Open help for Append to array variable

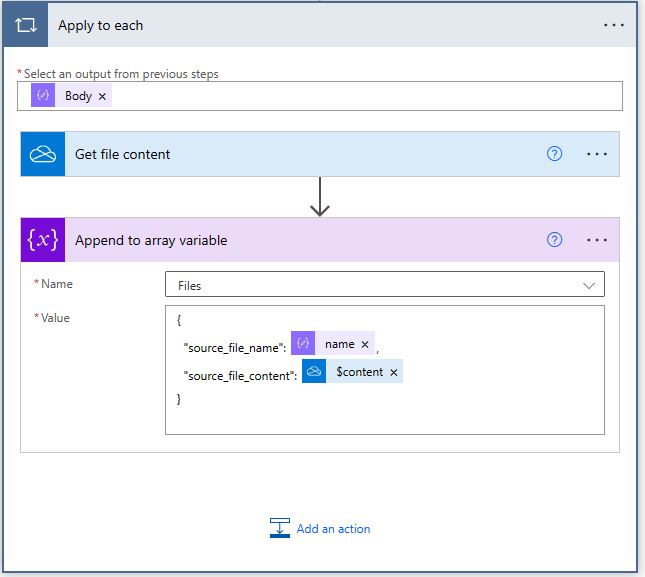(x=555, y=240)
